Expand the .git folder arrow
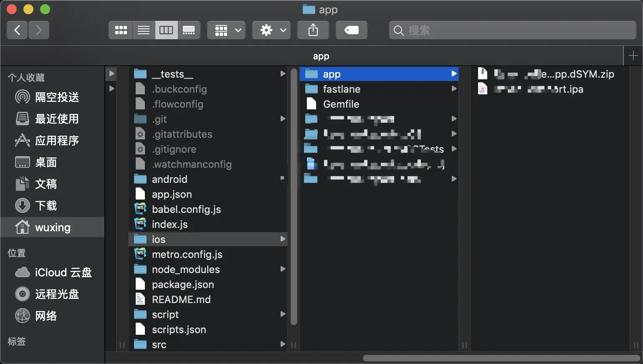Viewport: 643px width, 364px height. pos(283,119)
